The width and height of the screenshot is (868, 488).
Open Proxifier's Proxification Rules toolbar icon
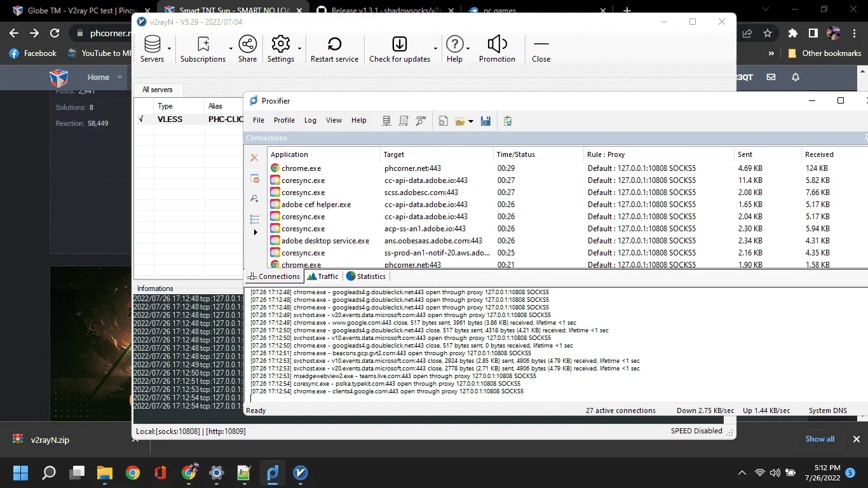point(403,121)
